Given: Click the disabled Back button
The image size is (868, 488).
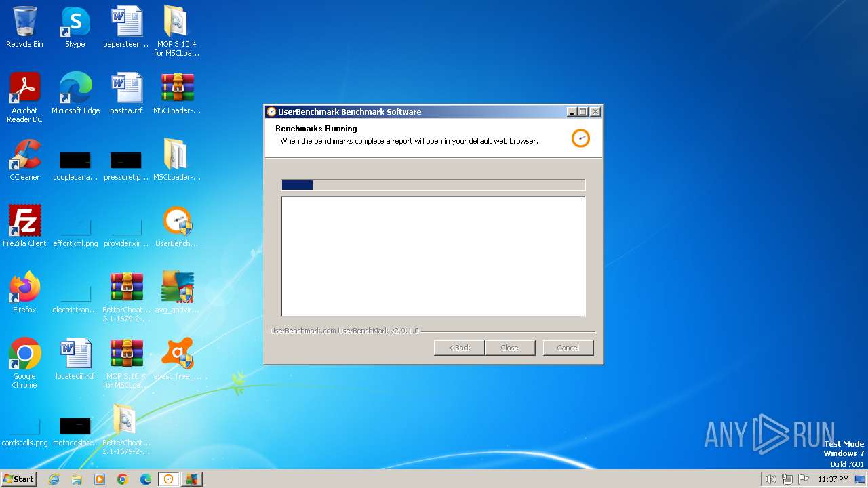Looking at the screenshot, I should (x=459, y=348).
